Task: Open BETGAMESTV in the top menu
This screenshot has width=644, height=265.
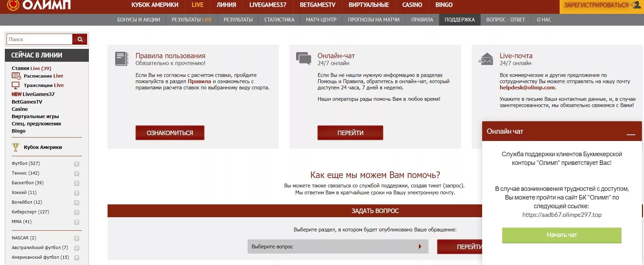Action: [318, 5]
